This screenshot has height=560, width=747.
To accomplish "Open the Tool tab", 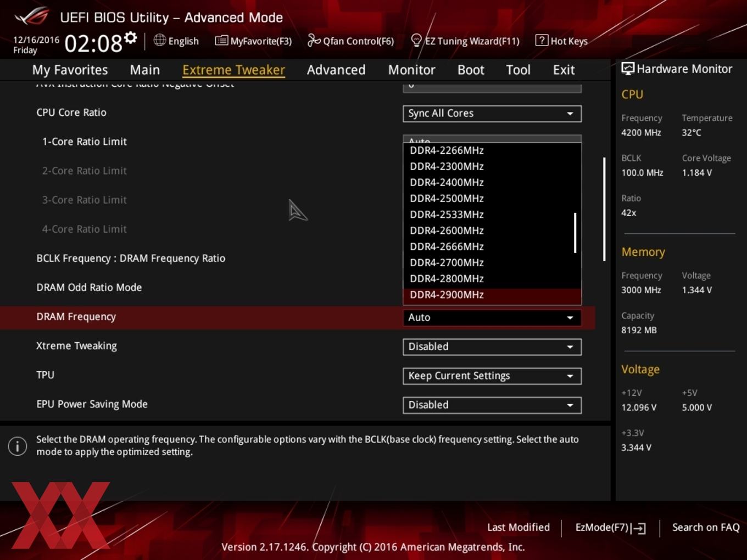I will [518, 70].
